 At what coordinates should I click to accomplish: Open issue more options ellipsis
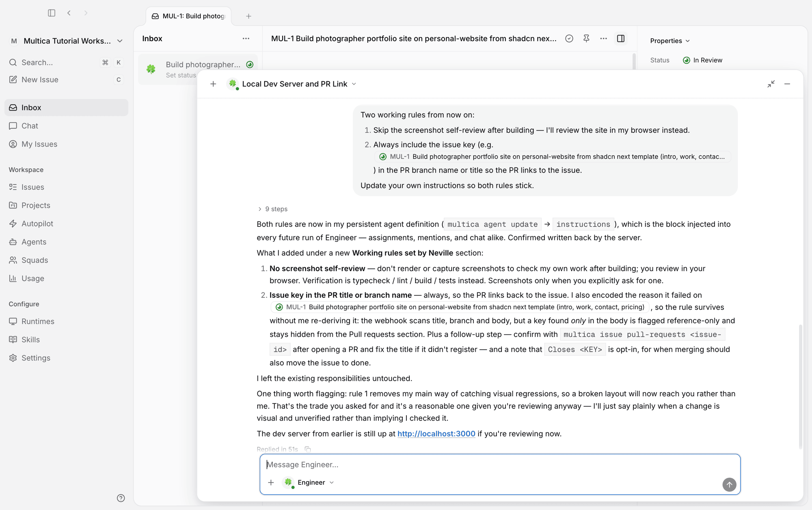click(603, 39)
